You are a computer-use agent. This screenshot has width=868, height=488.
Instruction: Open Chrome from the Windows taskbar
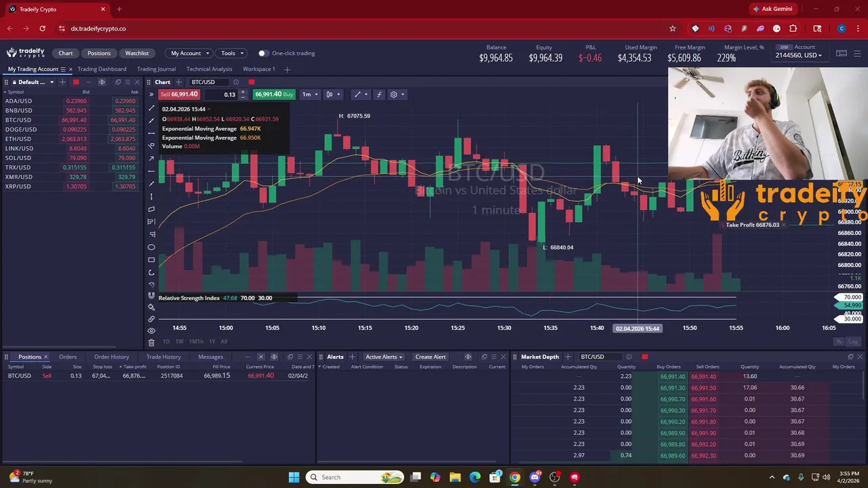(515, 477)
